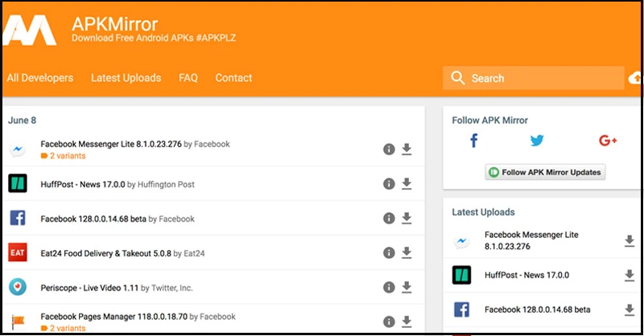Click the Search input field
Viewport: 644px width, 336px height.
click(x=533, y=78)
